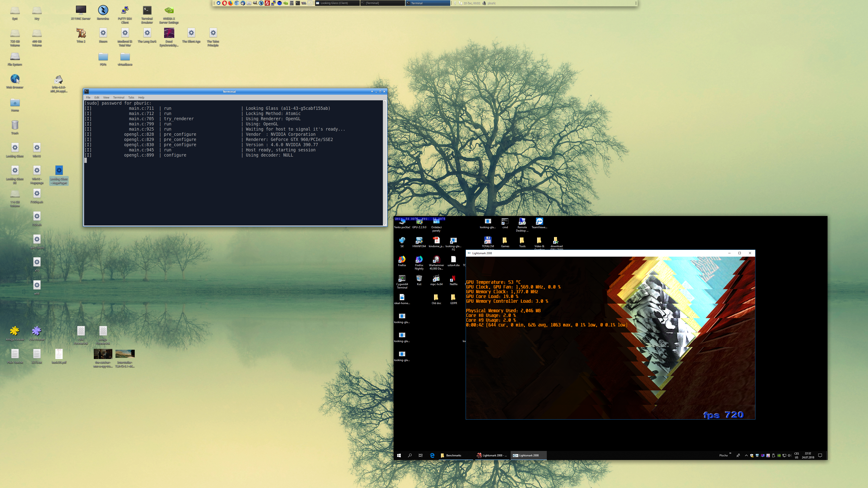Image resolution: width=868 pixels, height=488 pixels.
Task: Click the CES US language indicator
Action: (x=797, y=455)
